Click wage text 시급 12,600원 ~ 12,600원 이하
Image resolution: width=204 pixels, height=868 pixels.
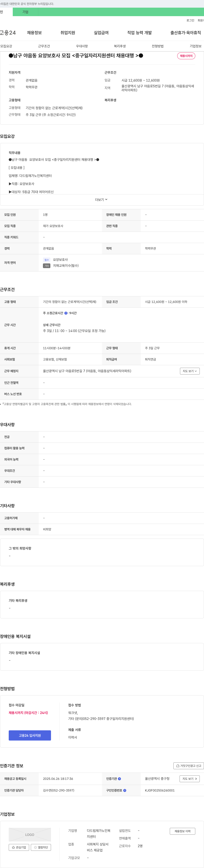coord(166,302)
